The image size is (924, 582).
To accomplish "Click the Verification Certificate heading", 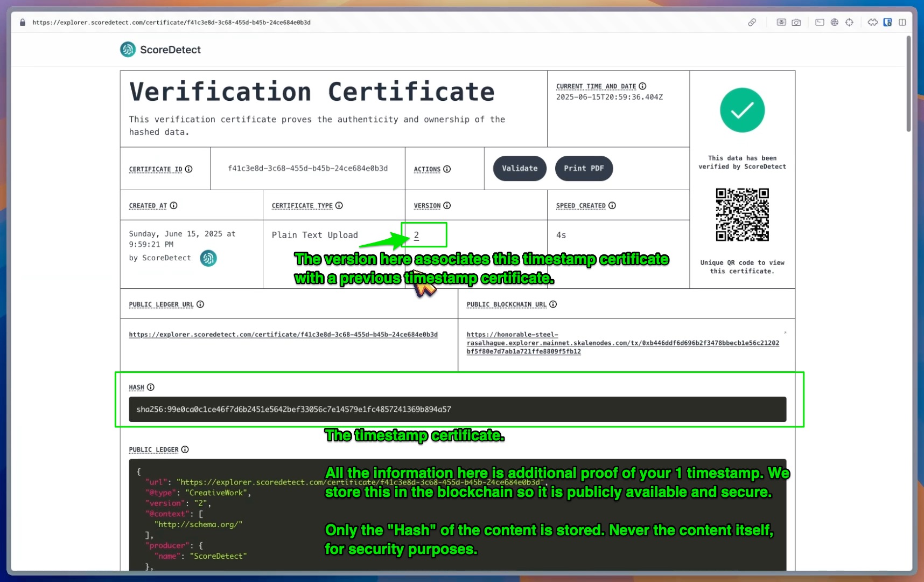I will [x=312, y=92].
